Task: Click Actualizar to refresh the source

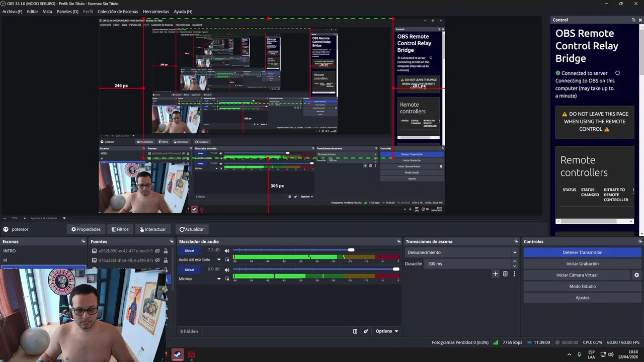Action: (192, 229)
